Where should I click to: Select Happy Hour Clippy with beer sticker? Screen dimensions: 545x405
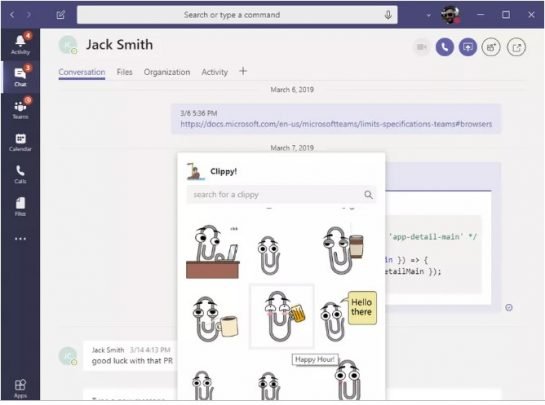[282, 316]
